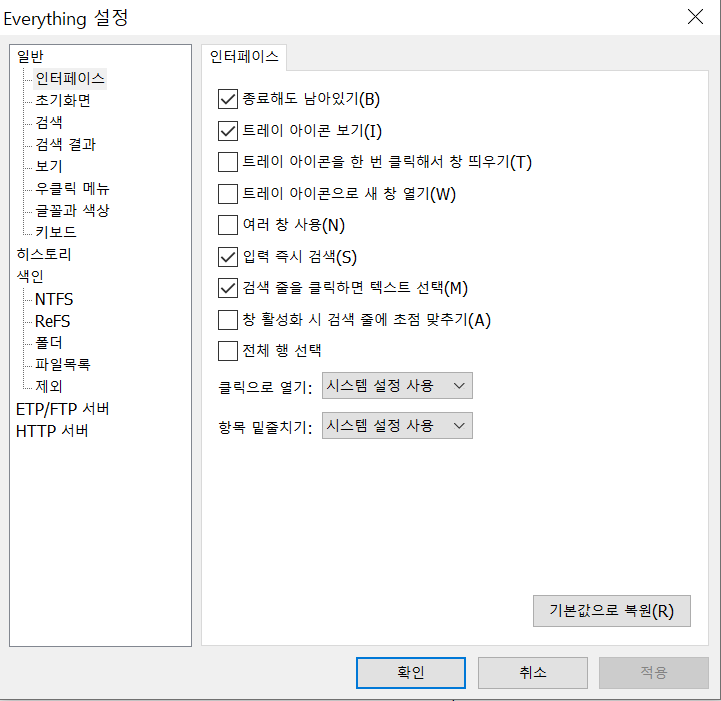Open 검색 settings page
Screen dimensions: 721x701
pos(49,122)
